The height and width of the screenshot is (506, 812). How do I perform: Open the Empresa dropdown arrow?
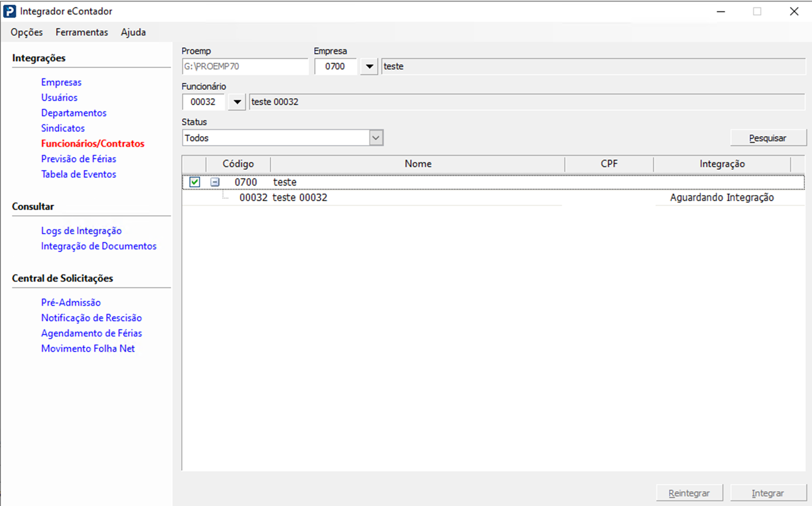(x=369, y=67)
